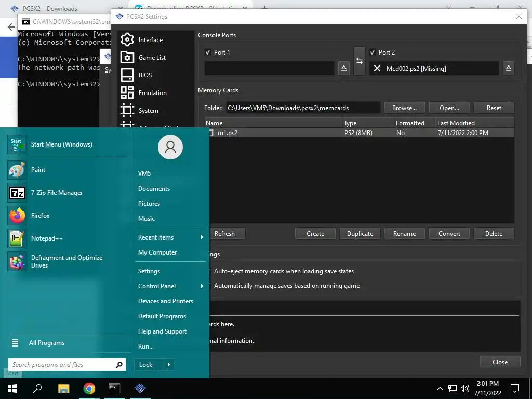Rename selected memory card
The height and width of the screenshot is (399, 532).
click(x=404, y=233)
